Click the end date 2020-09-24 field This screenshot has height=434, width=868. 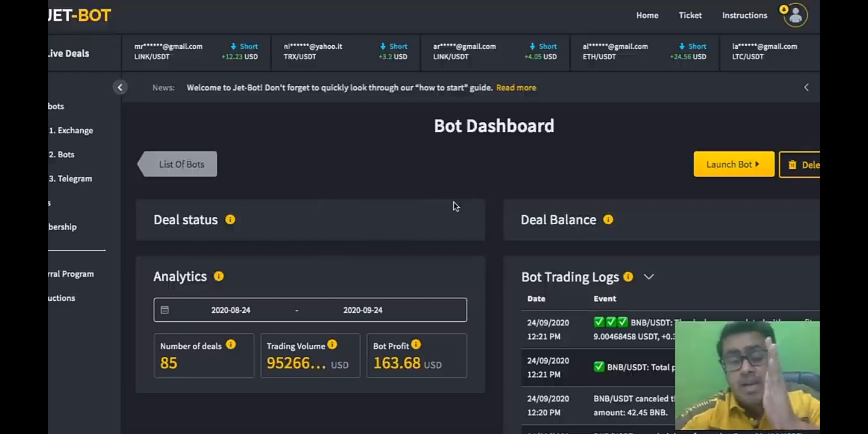point(362,310)
